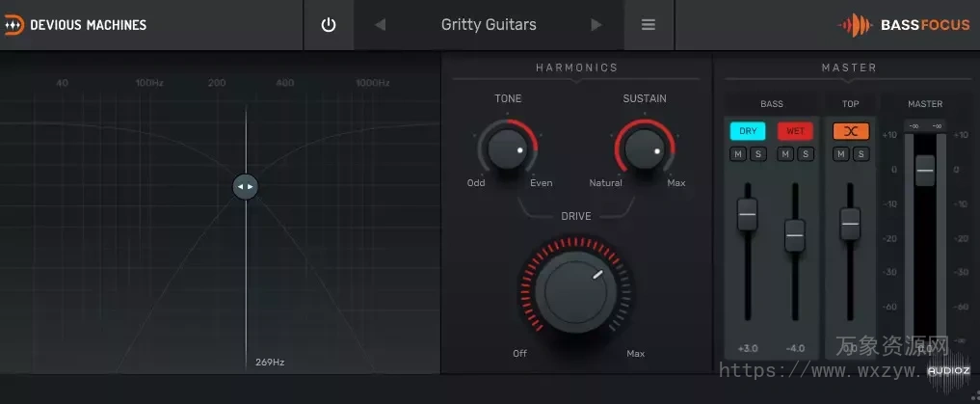Image resolution: width=980 pixels, height=404 pixels.
Task: Go to the next preset arrow
Action: 596,25
